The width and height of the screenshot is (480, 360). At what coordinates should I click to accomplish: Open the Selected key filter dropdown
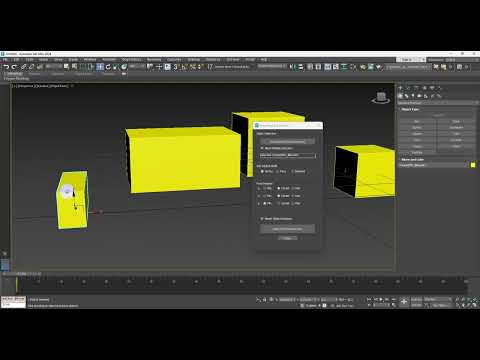pyautogui.click(x=438, y=299)
